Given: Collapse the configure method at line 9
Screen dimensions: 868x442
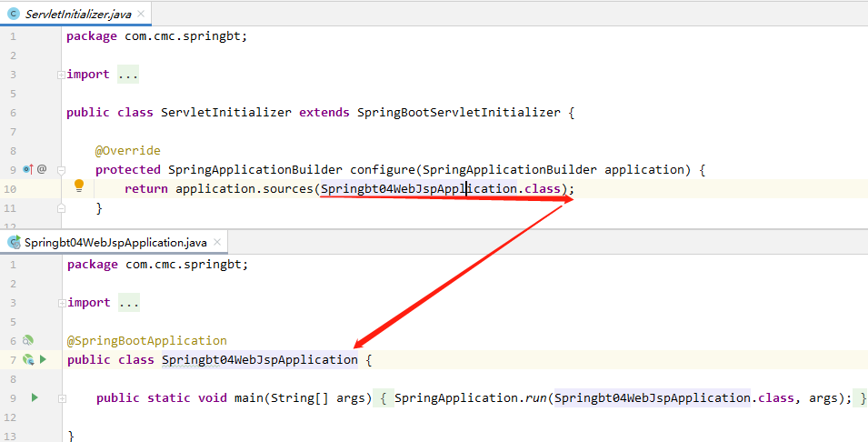Looking at the screenshot, I should 61,169.
